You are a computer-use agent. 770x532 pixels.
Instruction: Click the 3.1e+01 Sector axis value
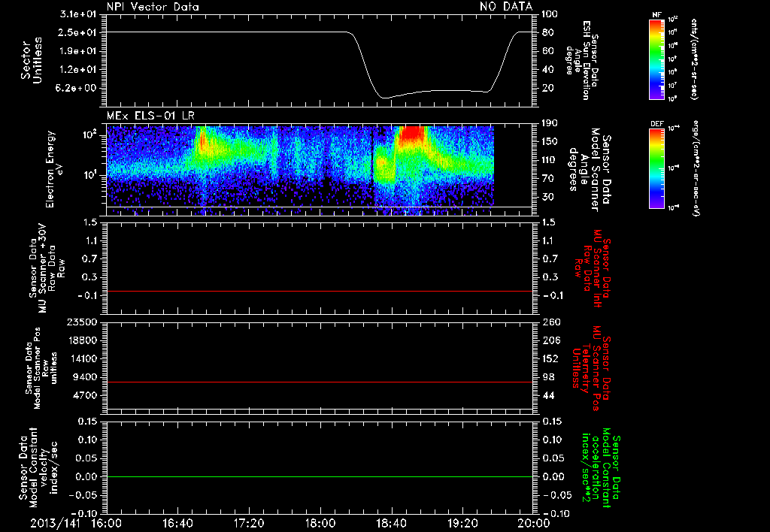click(78, 14)
